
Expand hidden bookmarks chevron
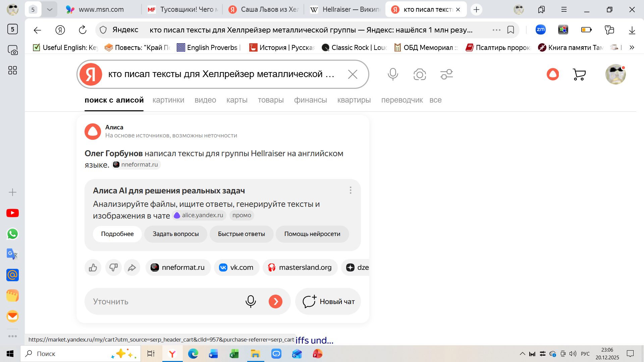[x=632, y=48]
